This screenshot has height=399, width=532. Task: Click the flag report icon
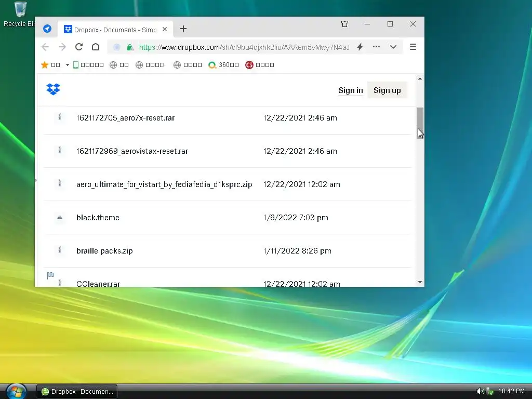click(x=50, y=275)
